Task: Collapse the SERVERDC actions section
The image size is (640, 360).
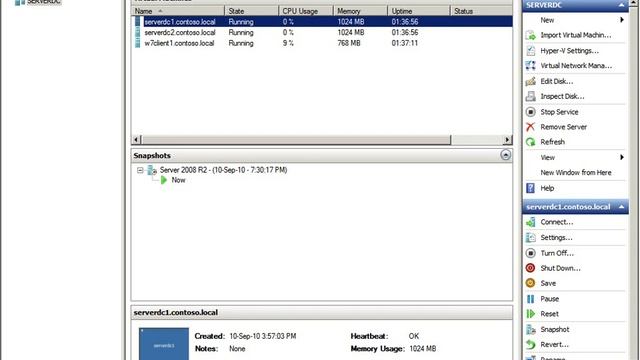Action: coord(621,5)
